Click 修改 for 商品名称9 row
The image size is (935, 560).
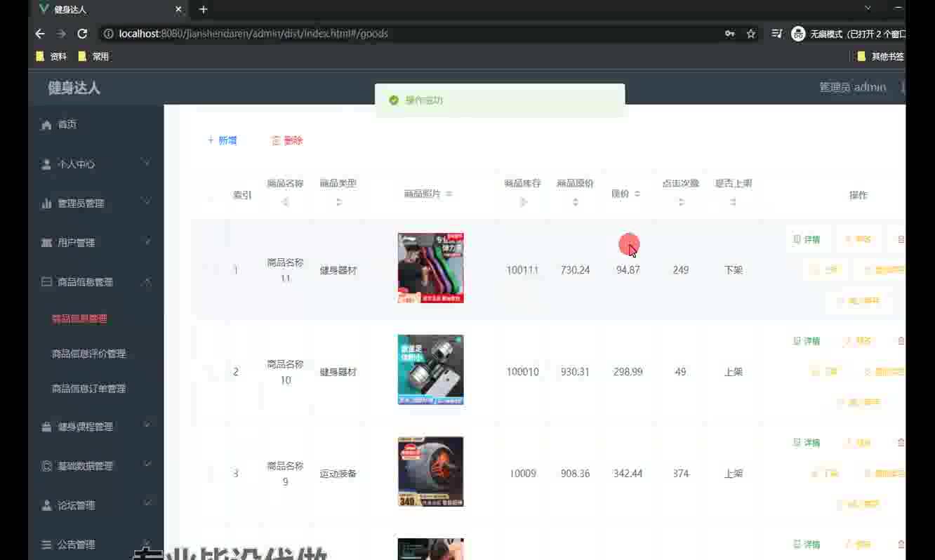click(858, 443)
